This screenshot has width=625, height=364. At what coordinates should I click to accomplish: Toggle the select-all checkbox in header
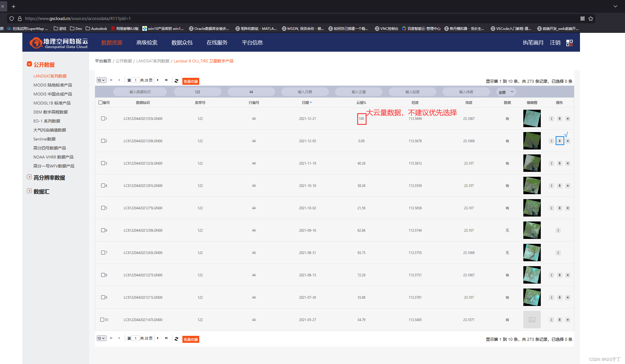100,102
